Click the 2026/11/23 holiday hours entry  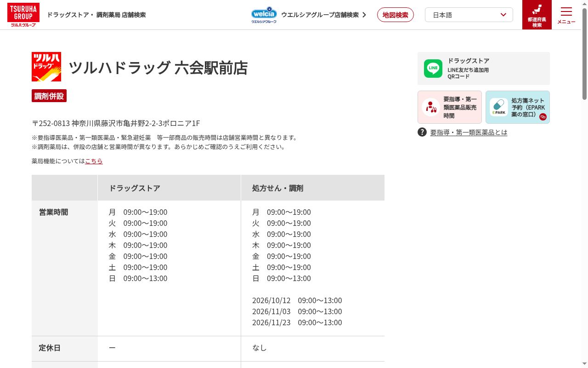click(297, 322)
